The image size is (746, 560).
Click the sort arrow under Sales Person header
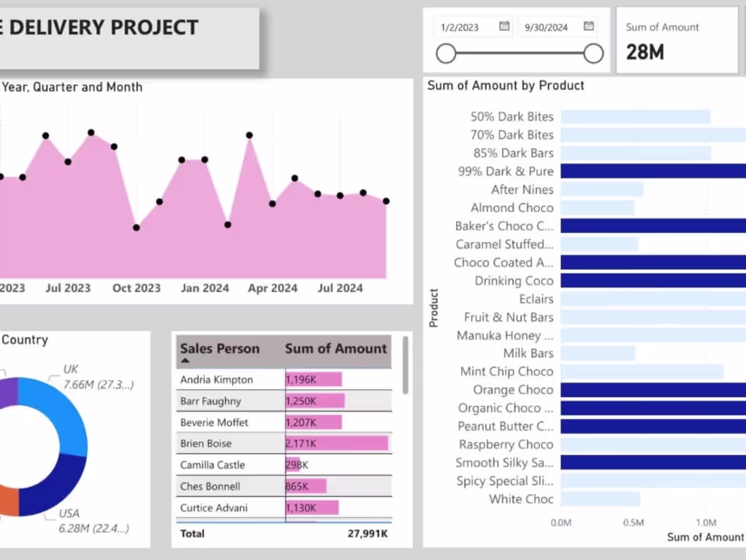185,361
